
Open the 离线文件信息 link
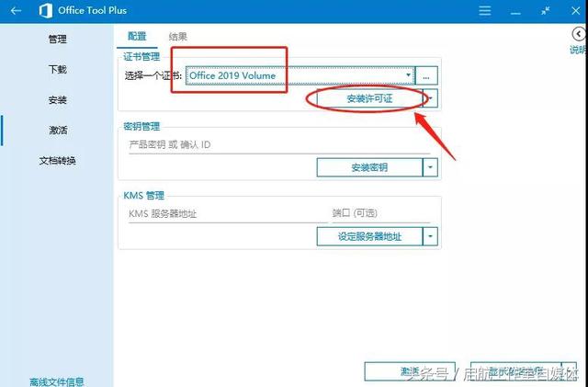click(x=57, y=381)
